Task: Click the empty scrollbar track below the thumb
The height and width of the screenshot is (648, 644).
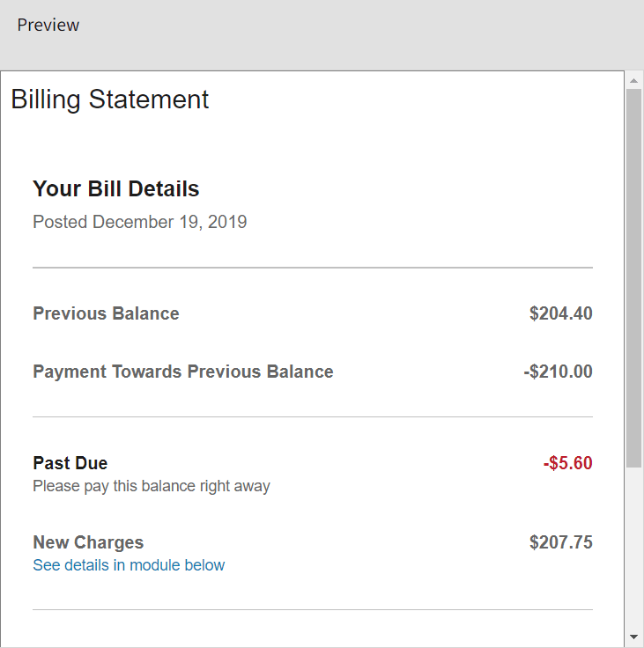Action: (x=633, y=546)
